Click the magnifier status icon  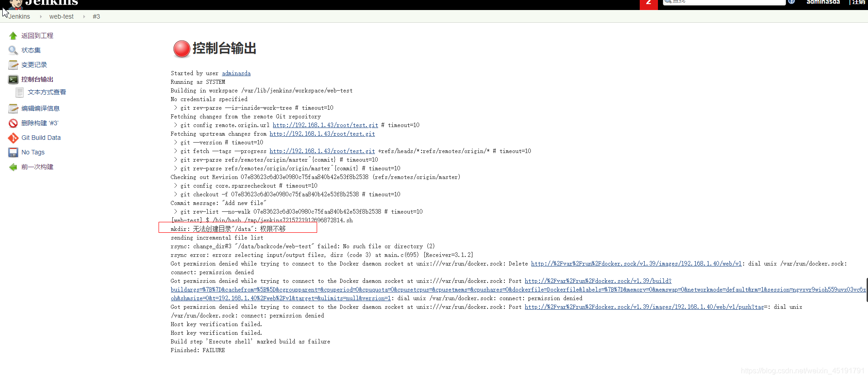pos(13,50)
